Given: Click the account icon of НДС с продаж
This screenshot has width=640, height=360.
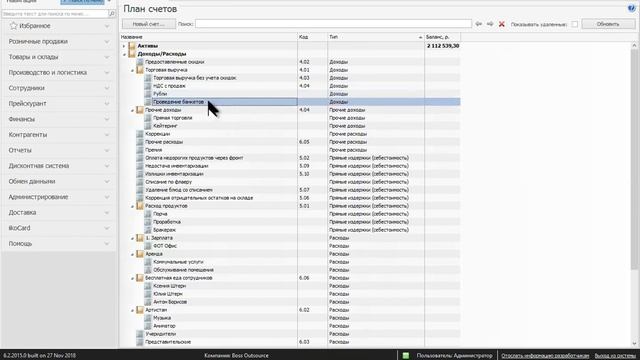Looking at the screenshot, I should coord(148,86).
